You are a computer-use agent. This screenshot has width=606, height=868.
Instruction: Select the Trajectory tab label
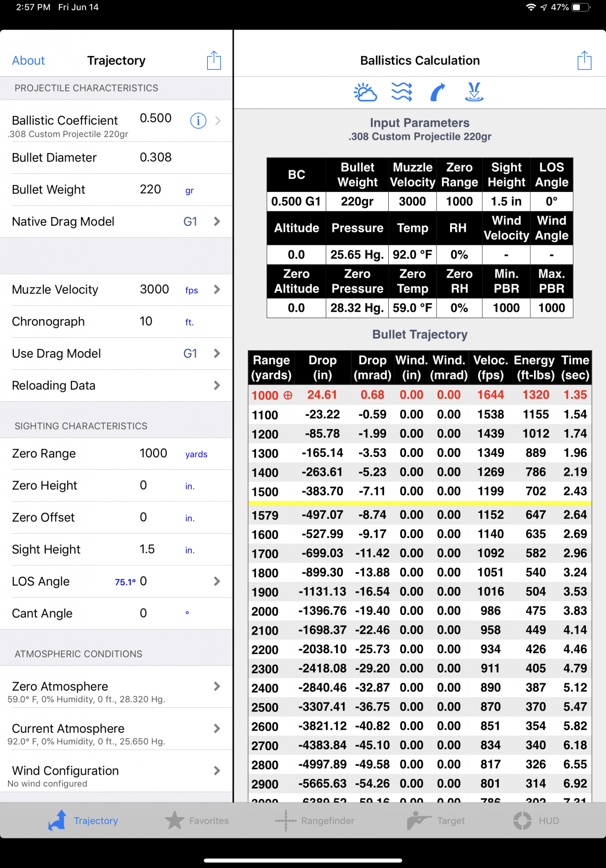pyautogui.click(x=96, y=821)
